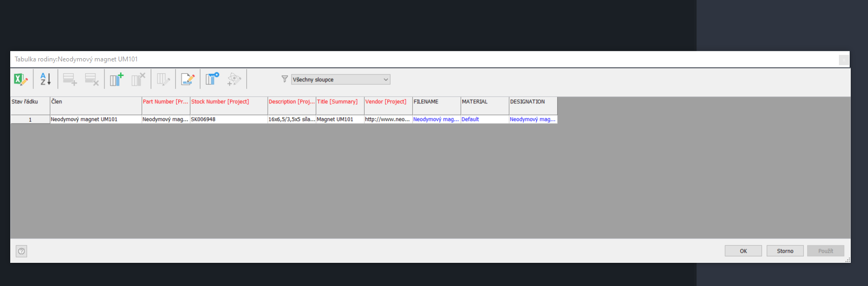Image resolution: width=868 pixels, height=286 pixels.
Task: Sort rows alphabetically with the A-Z icon
Action: 46,80
